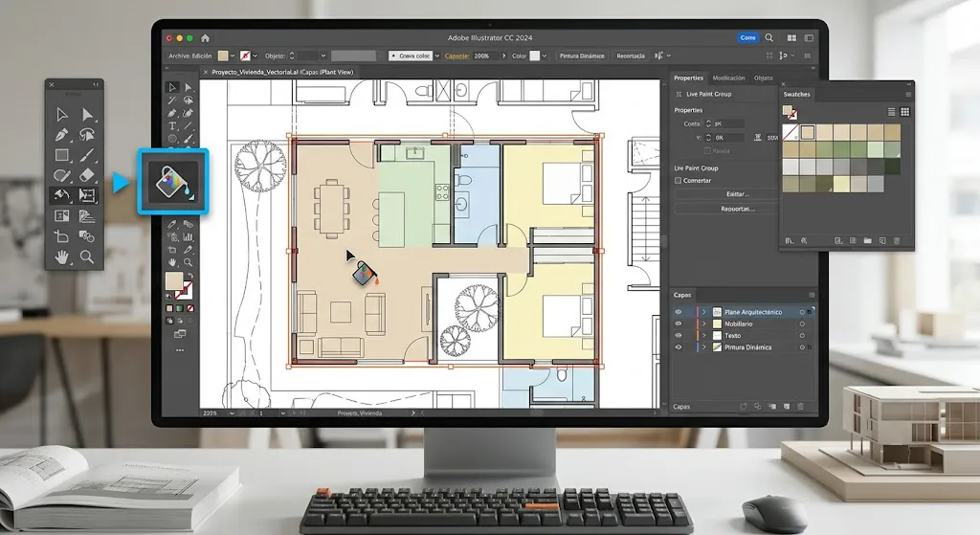980x535 pixels.
Task: Target the Mobiliario layer circle
Action: (802, 323)
